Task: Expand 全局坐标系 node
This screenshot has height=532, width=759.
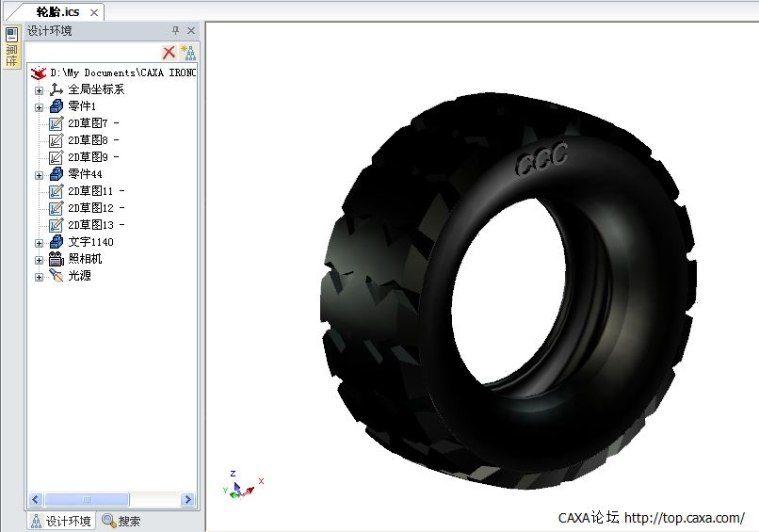Action: click(x=40, y=90)
